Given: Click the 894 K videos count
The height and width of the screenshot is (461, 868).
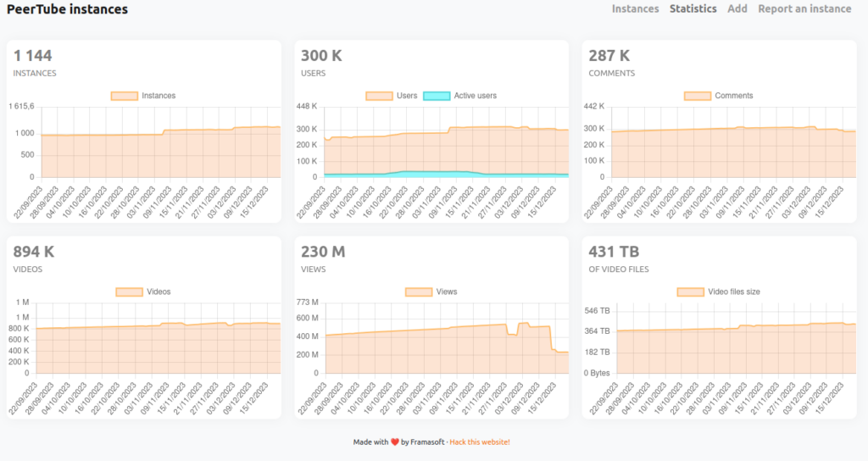Looking at the screenshot, I should tap(34, 252).
